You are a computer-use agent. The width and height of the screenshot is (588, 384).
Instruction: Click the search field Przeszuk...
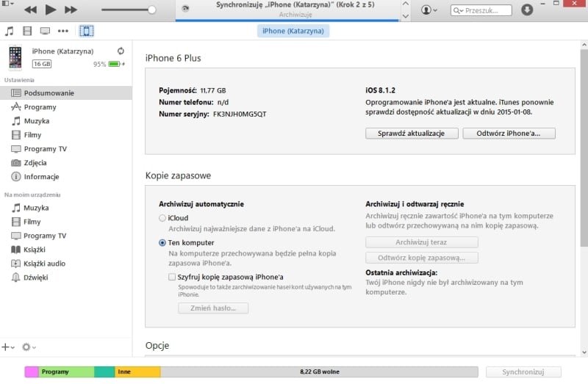[x=481, y=10]
